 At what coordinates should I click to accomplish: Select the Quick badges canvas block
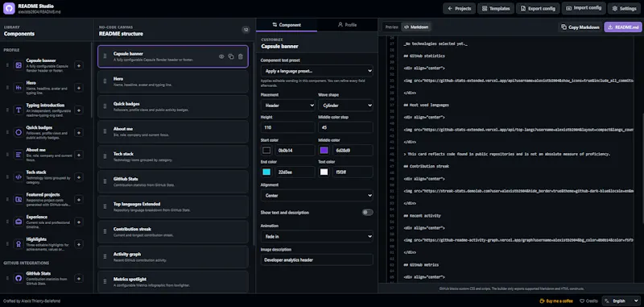173,106
